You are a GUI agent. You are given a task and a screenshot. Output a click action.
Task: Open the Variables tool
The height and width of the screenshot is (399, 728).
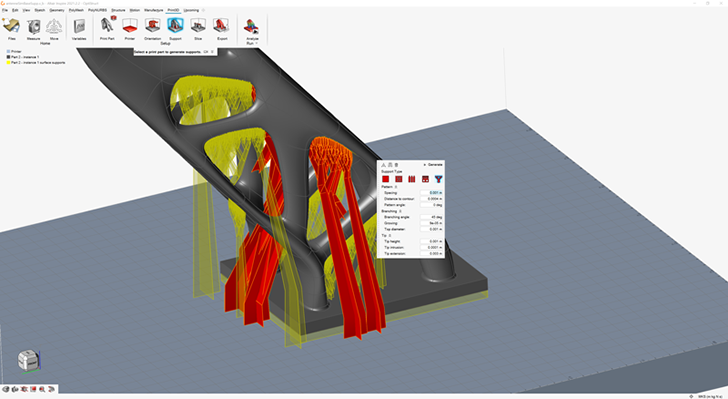coord(79,26)
